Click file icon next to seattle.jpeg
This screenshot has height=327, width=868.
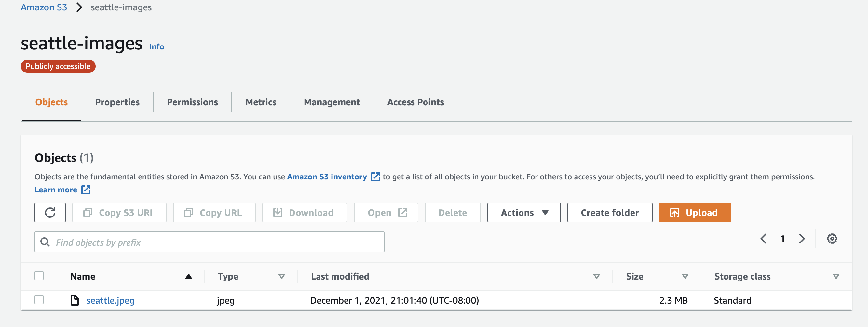pos(75,300)
